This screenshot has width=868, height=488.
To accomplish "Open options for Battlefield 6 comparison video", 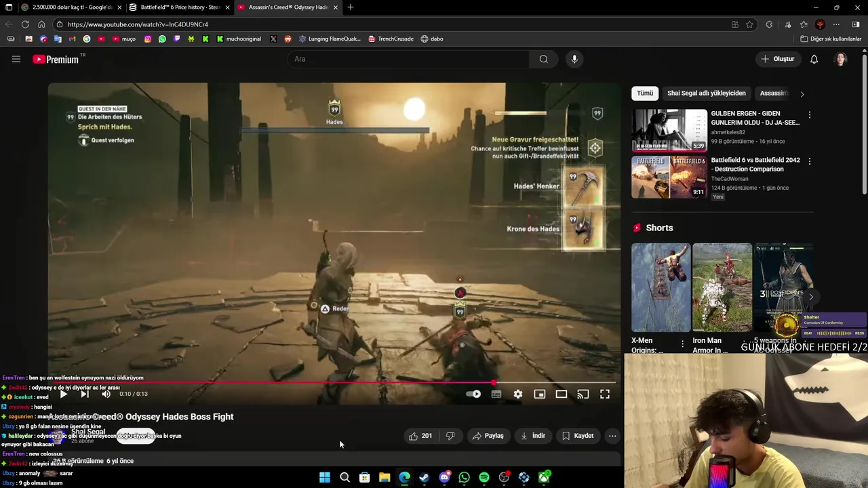I will (x=809, y=162).
